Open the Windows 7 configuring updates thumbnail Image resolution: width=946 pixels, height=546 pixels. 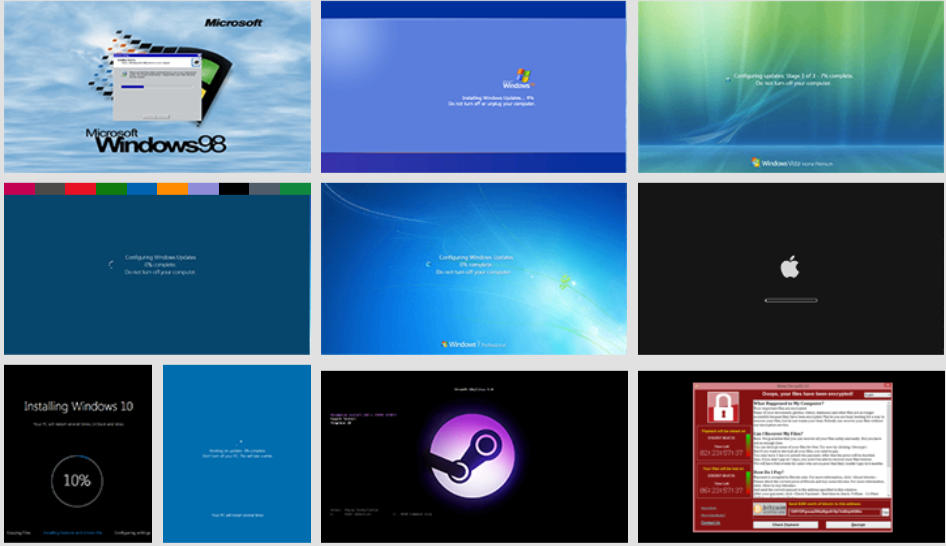(x=474, y=268)
